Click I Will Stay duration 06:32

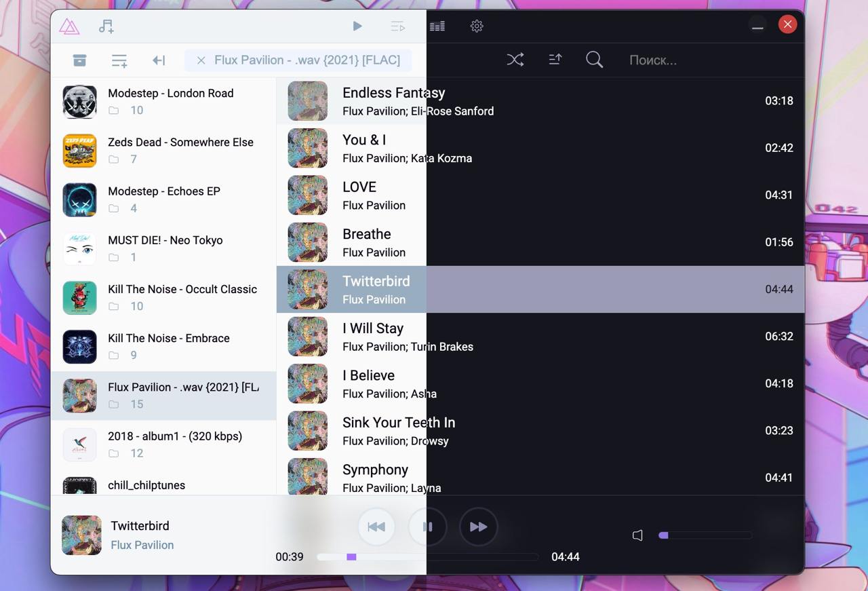coord(778,337)
